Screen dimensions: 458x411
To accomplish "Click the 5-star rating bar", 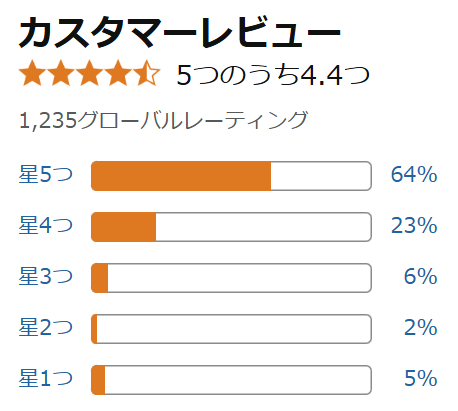I will (231, 176).
